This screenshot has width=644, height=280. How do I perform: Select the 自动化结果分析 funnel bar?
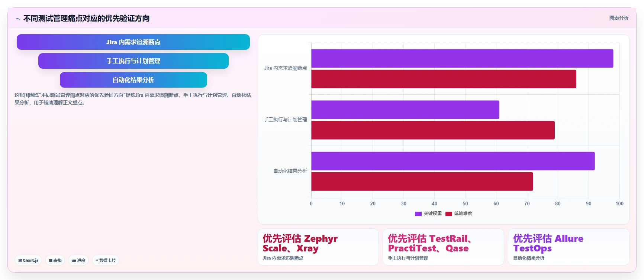click(133, 80)
